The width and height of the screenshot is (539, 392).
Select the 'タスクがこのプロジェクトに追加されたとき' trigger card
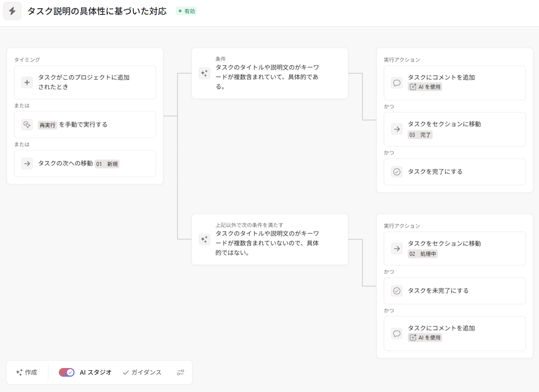(x=85, y=82)
